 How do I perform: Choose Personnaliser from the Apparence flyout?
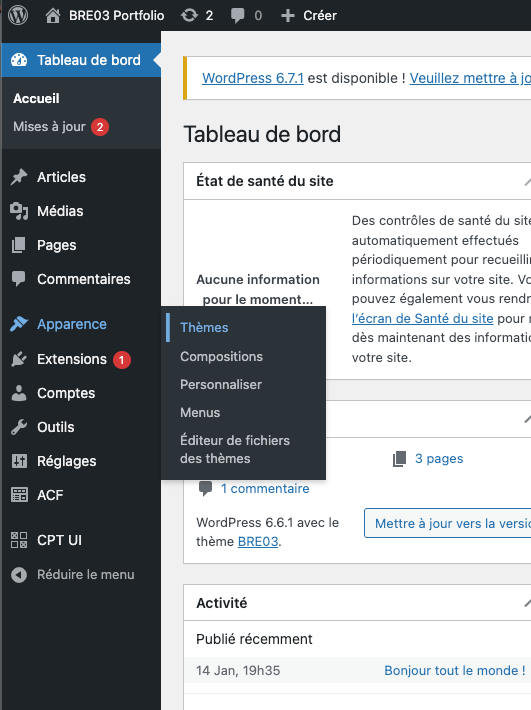[221, 384]
